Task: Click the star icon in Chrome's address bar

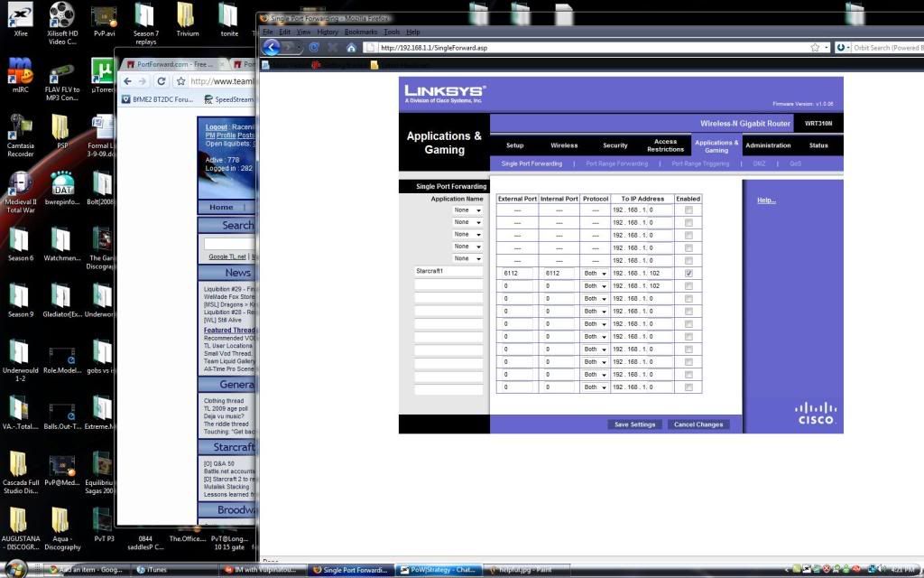Action: coord(180,81)
